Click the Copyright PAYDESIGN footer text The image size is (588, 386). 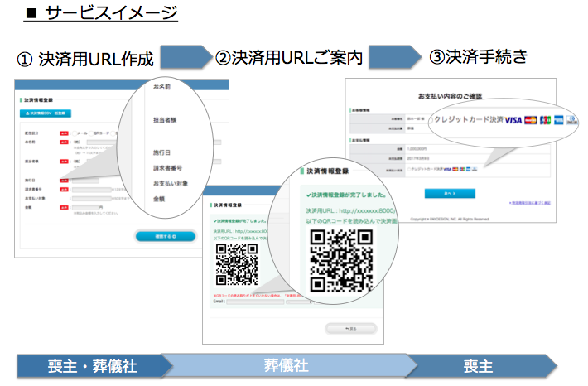click(x=450, y=219)
